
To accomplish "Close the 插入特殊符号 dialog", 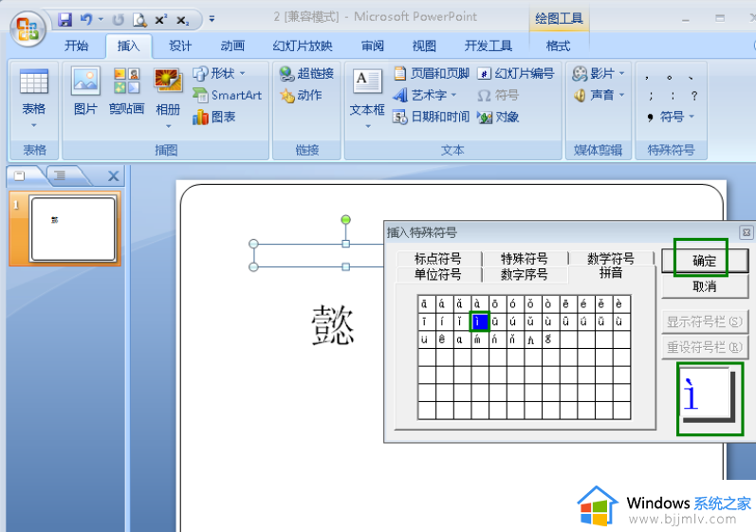I will [x=746, y=232].
